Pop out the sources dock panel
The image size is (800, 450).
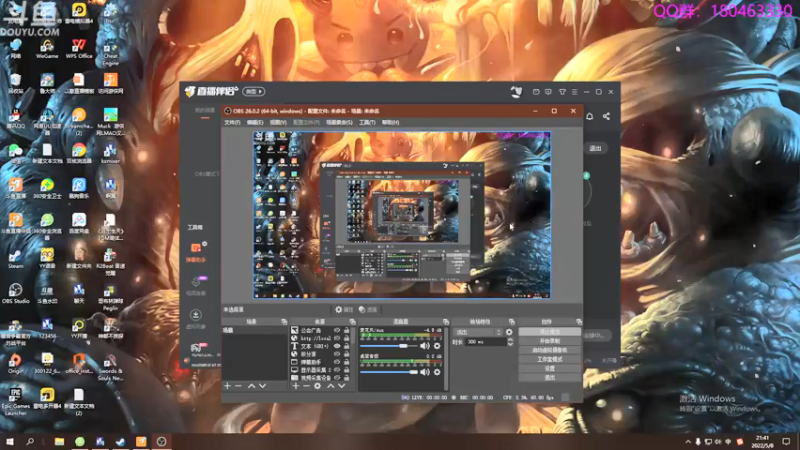pos(352,322)
